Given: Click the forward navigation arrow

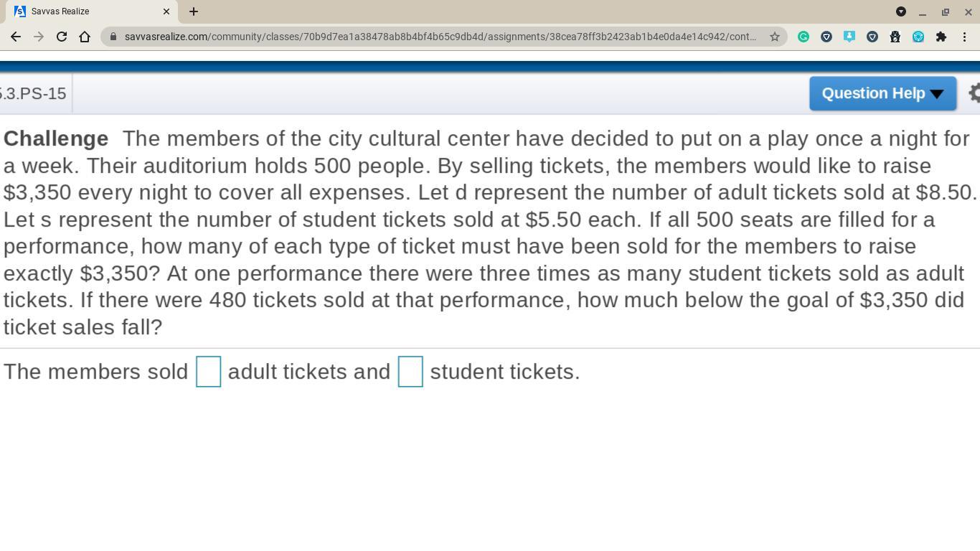Looking at the screenshot, I should pyautogui.click(x=39, y=37).
